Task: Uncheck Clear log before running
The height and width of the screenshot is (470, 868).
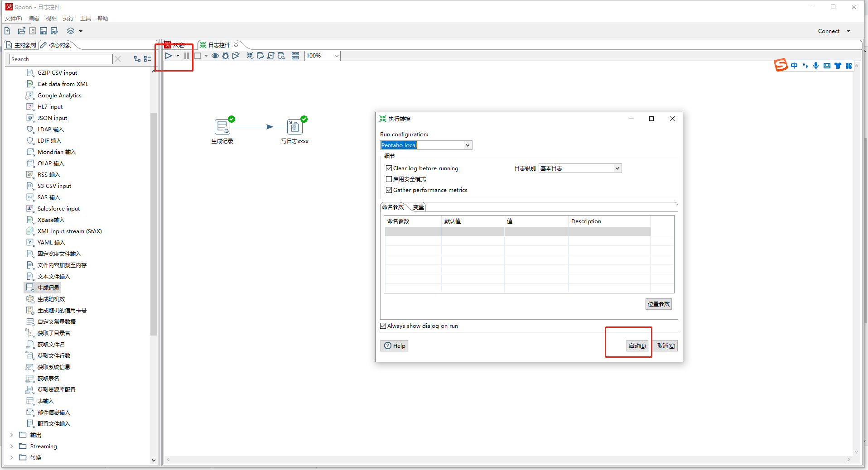Action: click(x=389, y=168)
